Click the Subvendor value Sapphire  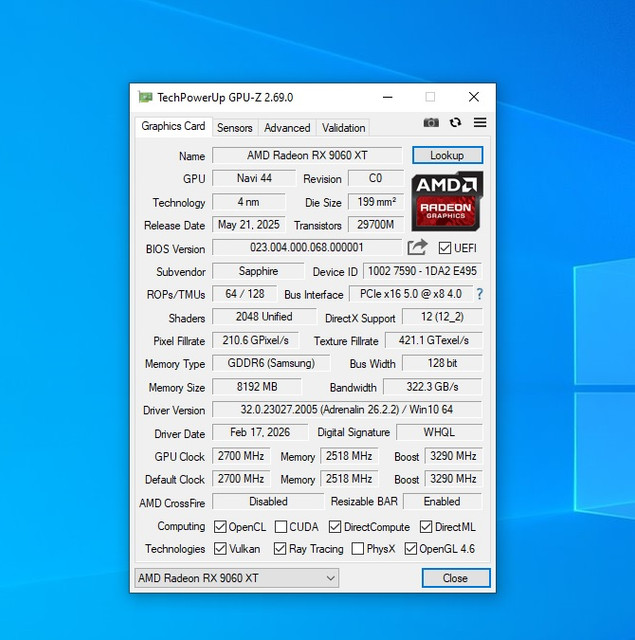coord(258,271)
